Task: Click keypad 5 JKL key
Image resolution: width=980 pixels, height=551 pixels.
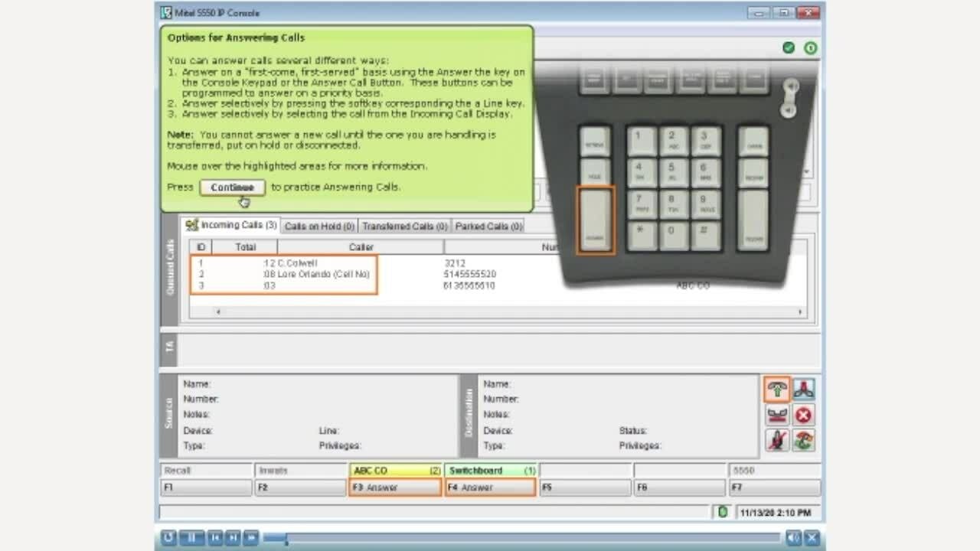Action: [673, 172]
